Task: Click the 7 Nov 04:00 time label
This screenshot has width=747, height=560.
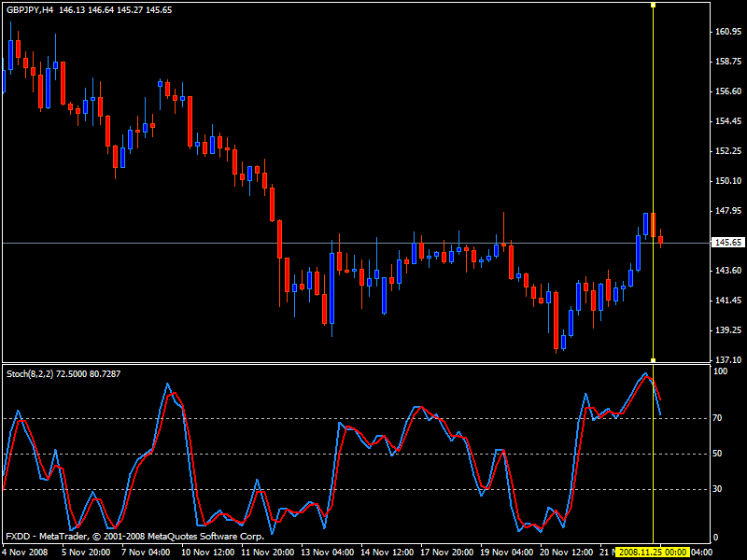Action: click(147, 552)
